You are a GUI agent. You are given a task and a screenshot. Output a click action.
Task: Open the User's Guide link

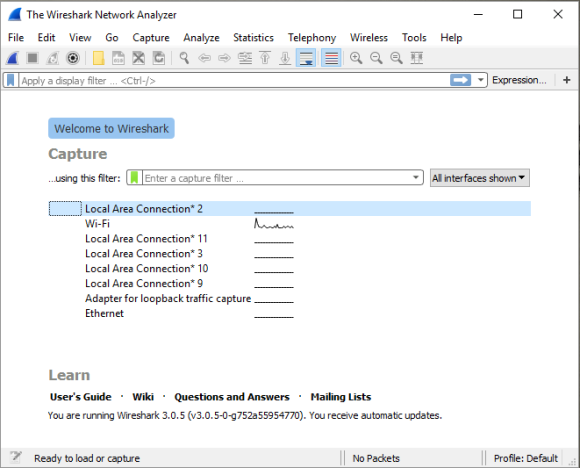coord(81,397)
